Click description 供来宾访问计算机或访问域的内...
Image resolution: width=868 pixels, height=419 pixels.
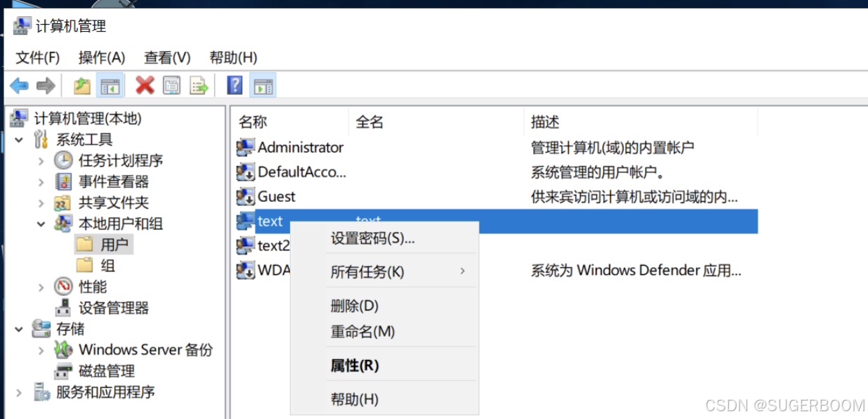click(x=634, y=197)
